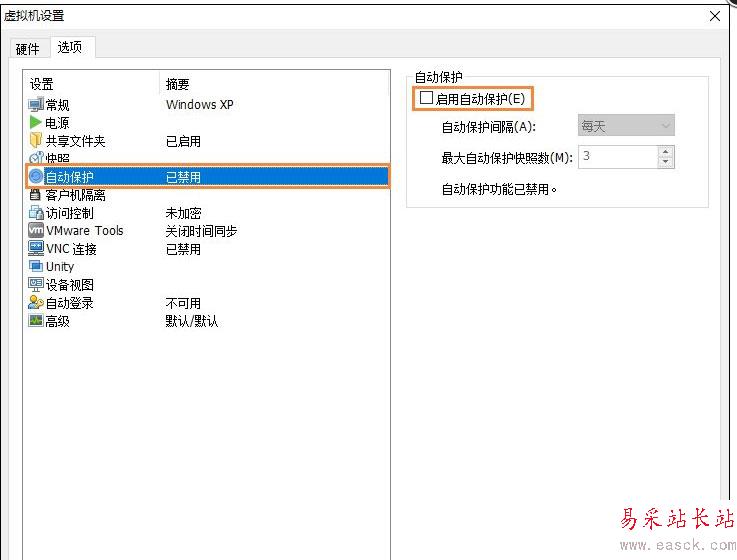Click the 默认/默认 summary value
This screenshot has height=560, width=737.
[x=192, y=321]
